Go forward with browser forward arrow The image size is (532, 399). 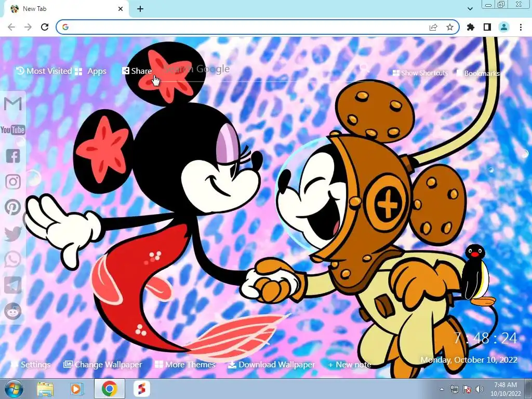click(28, 27)
